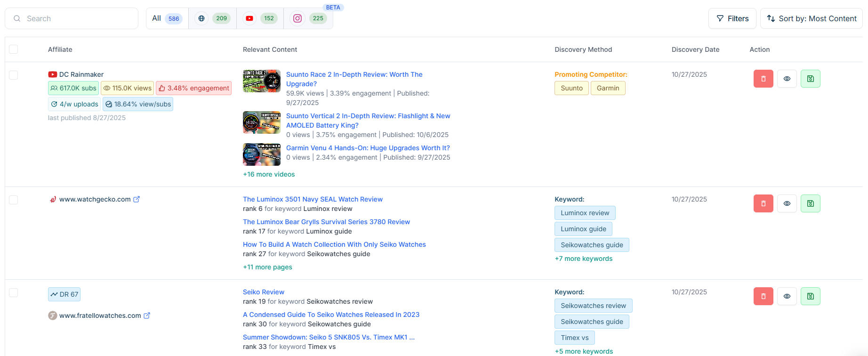Open Summer Showdown: Seiko 5 SNK805 link

click(329, 337)
